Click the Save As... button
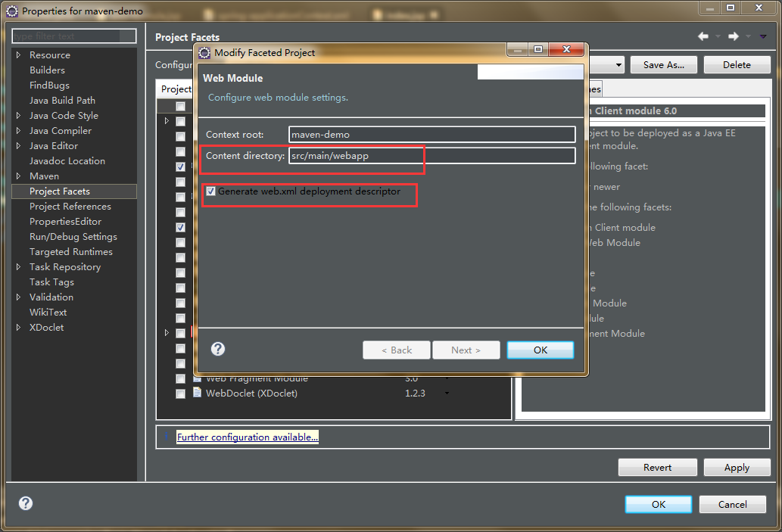Screen dimensions: 782x532 [664, 65]
